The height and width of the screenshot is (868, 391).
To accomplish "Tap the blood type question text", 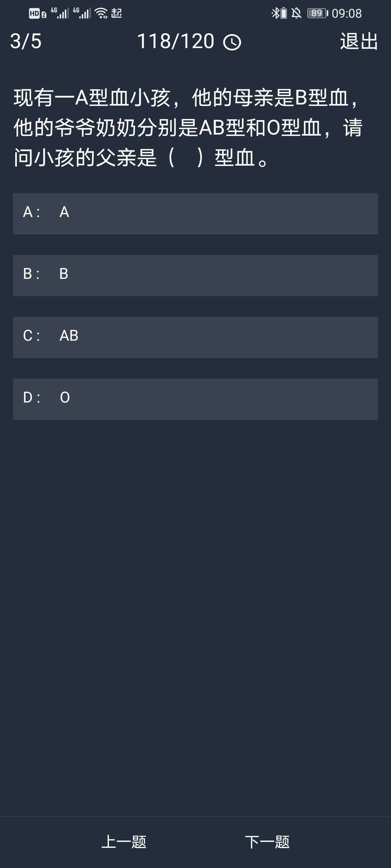I will coord(188,128).
